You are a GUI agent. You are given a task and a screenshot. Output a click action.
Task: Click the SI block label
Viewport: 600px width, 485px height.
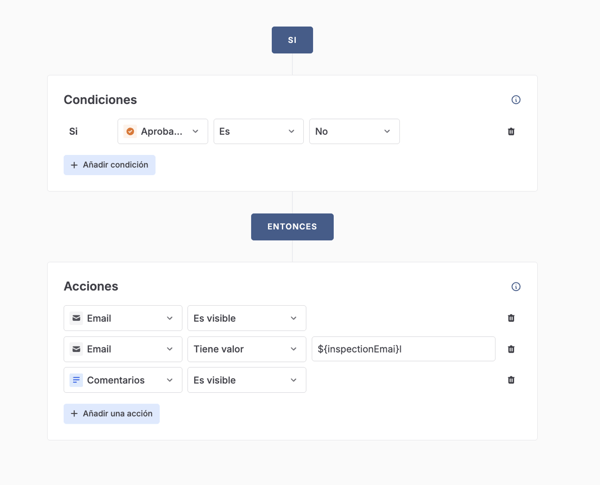(292, 40)
